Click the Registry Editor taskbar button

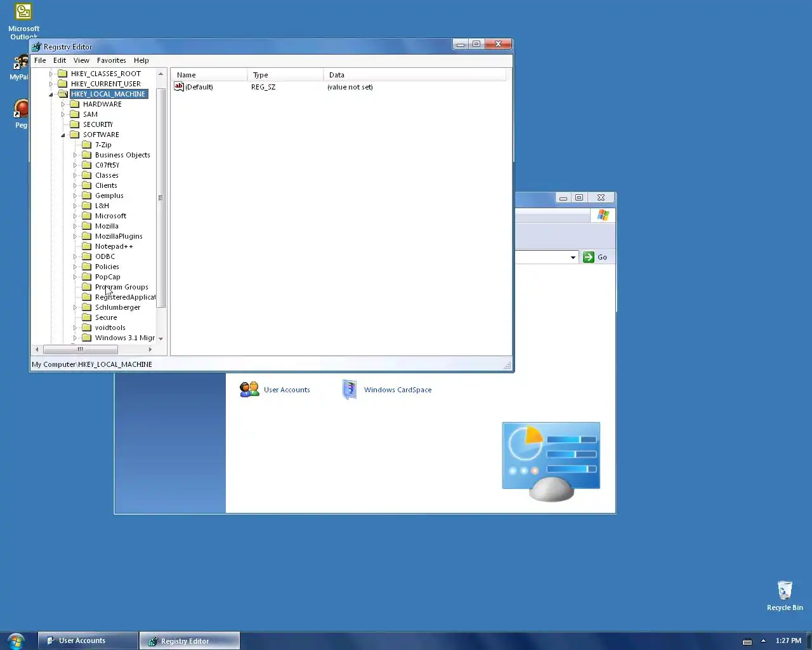pyautogui.click(x=190, y=640)
